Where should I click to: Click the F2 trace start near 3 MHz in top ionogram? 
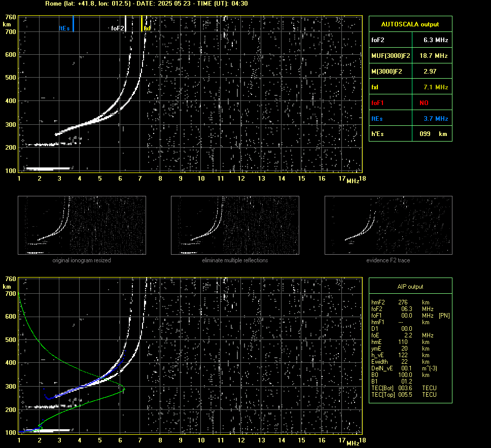pyautogui.click(x=57, y=134)
